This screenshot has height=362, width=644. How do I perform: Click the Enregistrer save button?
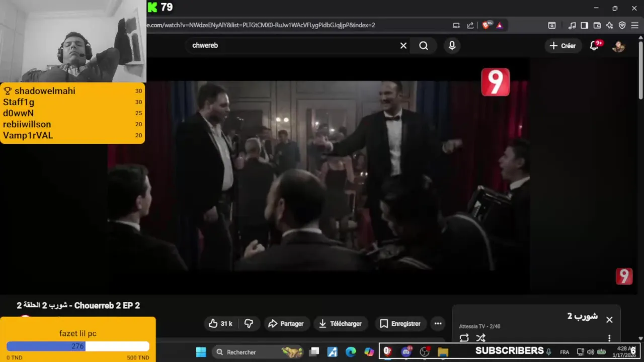pyautogui.click(x=400, y=324)
